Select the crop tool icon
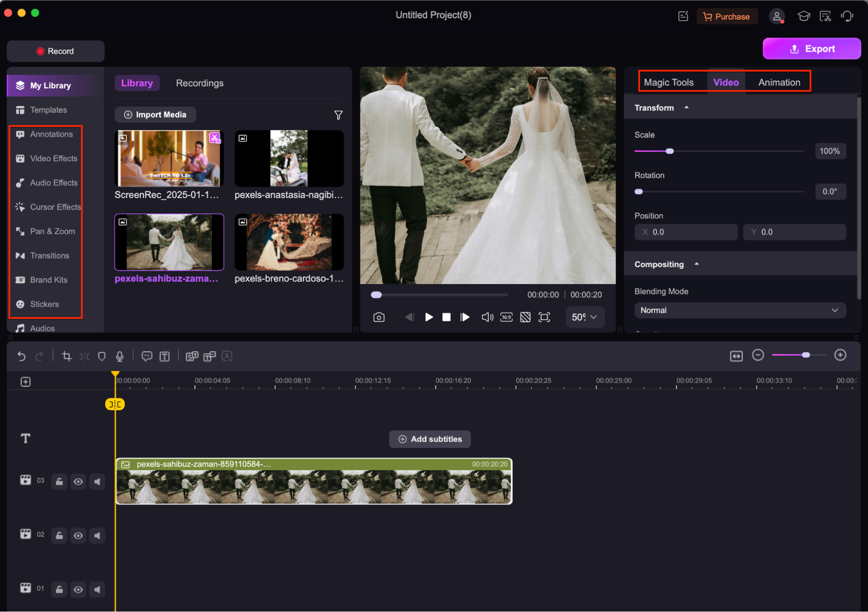 [66, 357]
